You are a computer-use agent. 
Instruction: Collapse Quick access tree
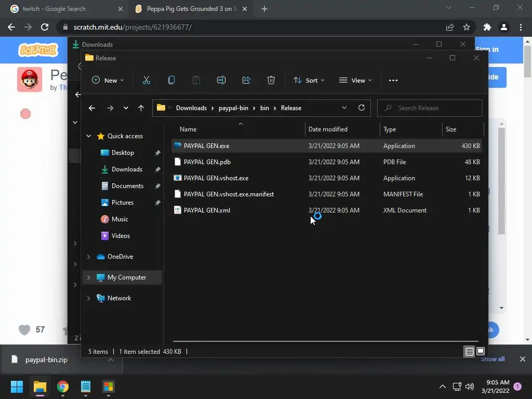pyautogui.click(x=88, y=136)
